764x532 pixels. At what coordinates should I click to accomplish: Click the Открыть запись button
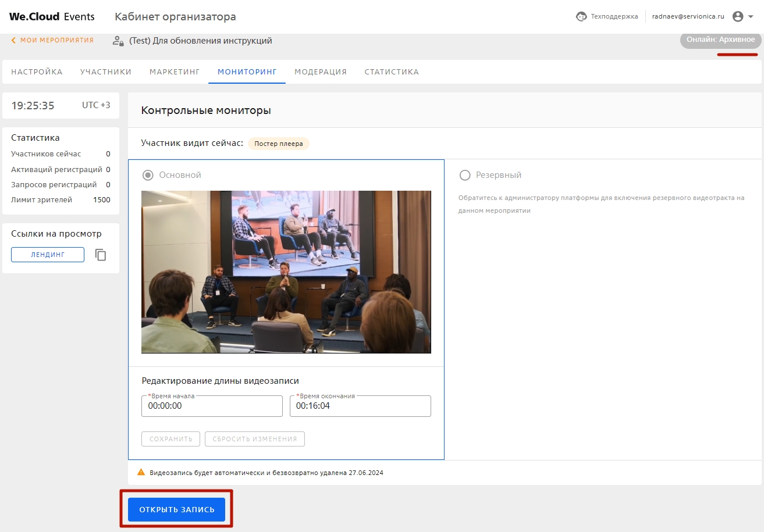(177, 510)
